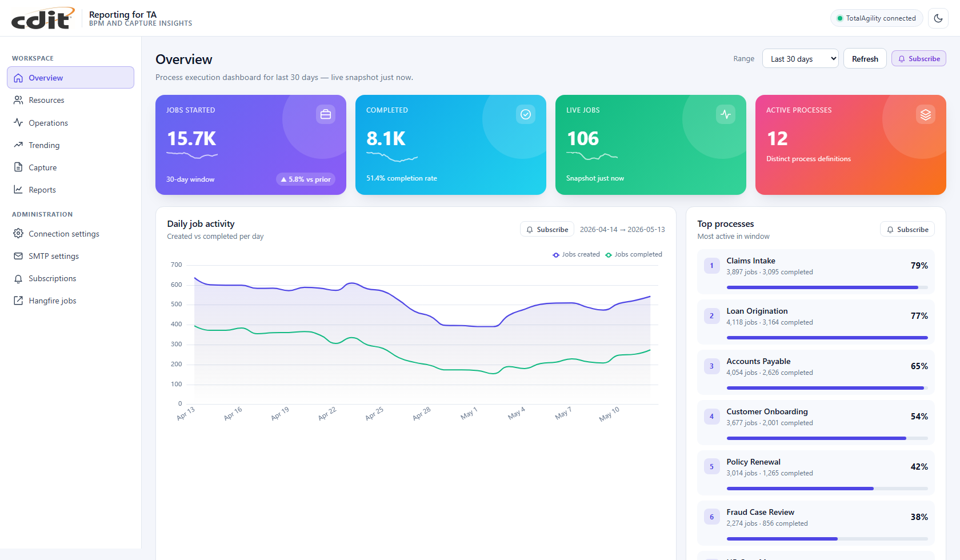Viewport: 960px width, 560px height.
Task: Toggle the Jobs created legend item
Action: coord(576,254)
